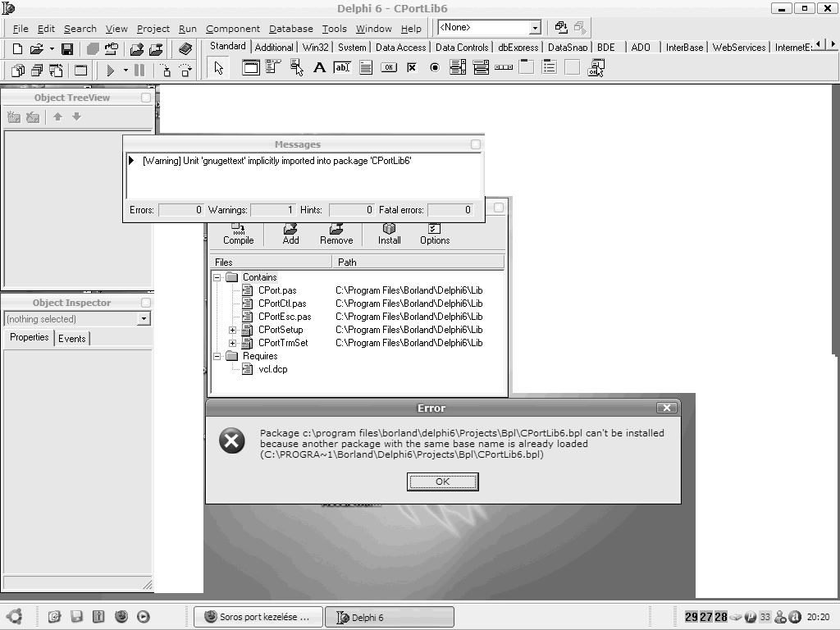Select the GroupBox component icon

(527, 67)
